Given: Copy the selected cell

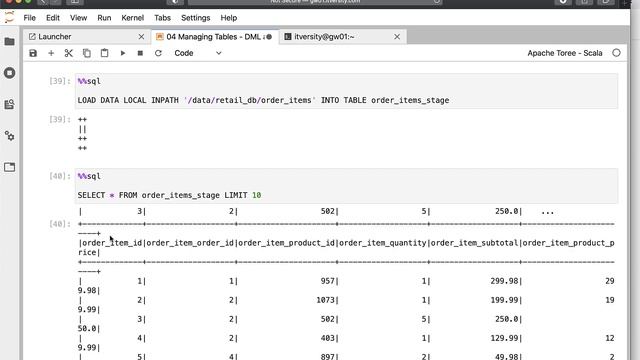Looking at the screenshot, I should click(87, 53).
